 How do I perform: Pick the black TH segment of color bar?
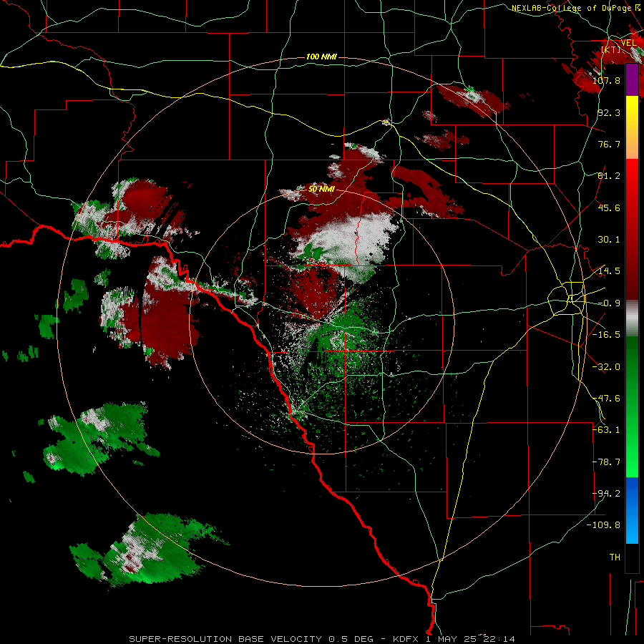[632, 557]
